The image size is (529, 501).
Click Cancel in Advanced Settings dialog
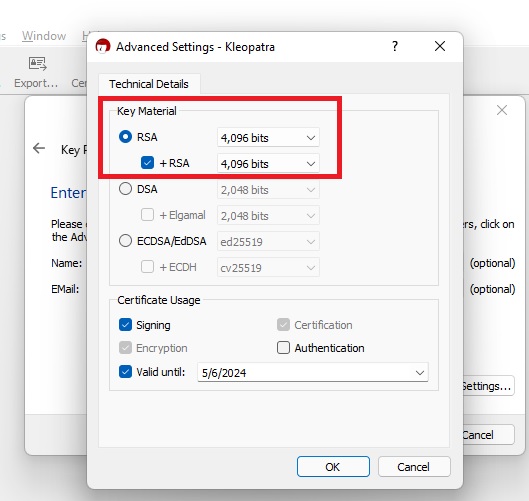click(x=414, y=467)
